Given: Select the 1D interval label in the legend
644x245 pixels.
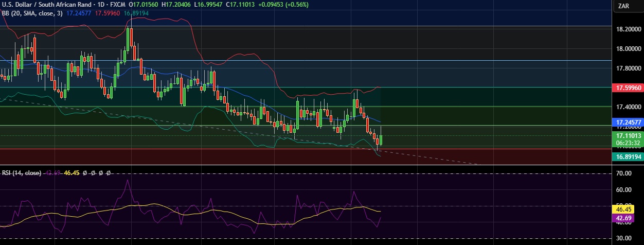Looking at the screenshot, I should (98, 5).
